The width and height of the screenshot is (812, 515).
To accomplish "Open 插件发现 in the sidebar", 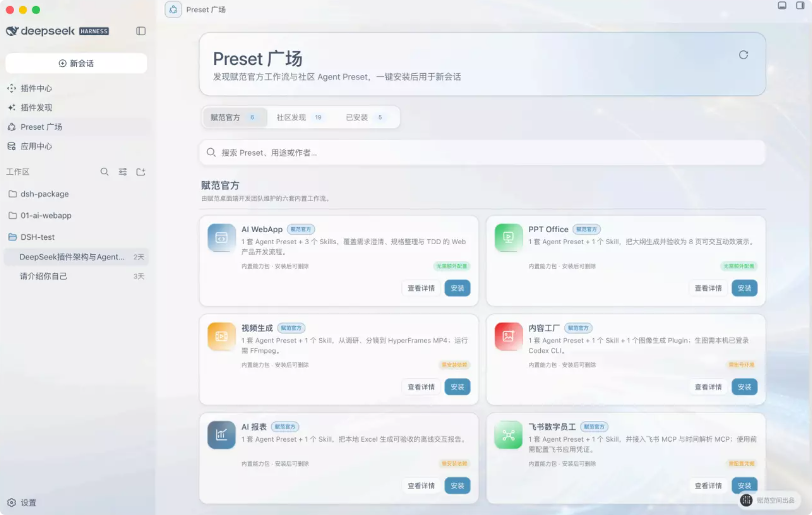I will (x=76, y=108).
